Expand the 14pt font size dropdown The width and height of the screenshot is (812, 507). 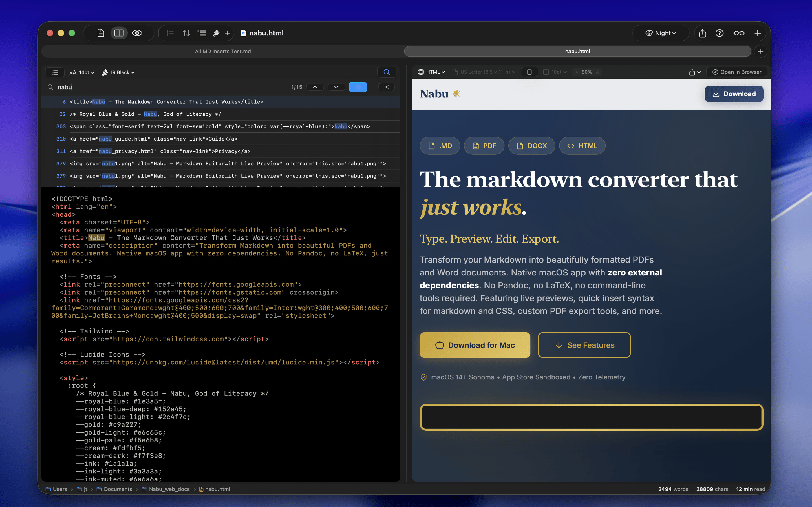tap(82, 72)
